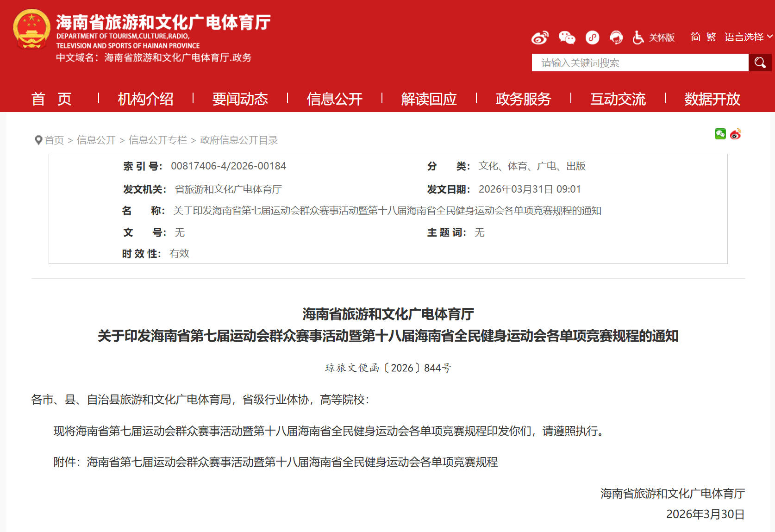Viewport: 775px width, 532px height.
Task: Go to 要闻动态 in navigation bar
Action: [240, 99]
